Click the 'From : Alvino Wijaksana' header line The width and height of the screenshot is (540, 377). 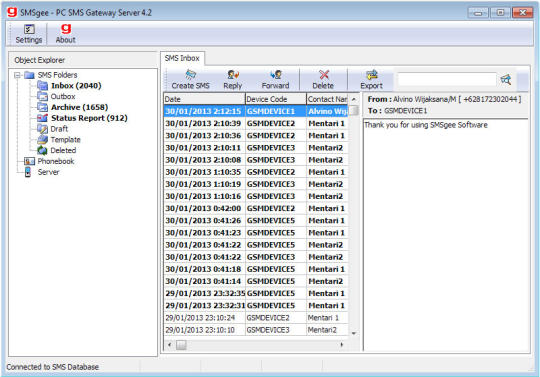tap(444, 99)
